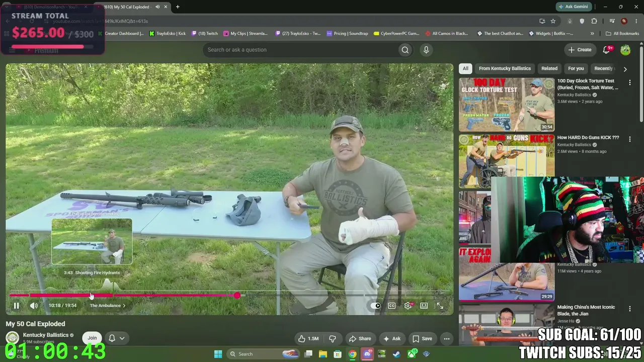Screen dimensions: 644x362
Task: Click the Windows taskbar Search box
Action: pos(263,354)
